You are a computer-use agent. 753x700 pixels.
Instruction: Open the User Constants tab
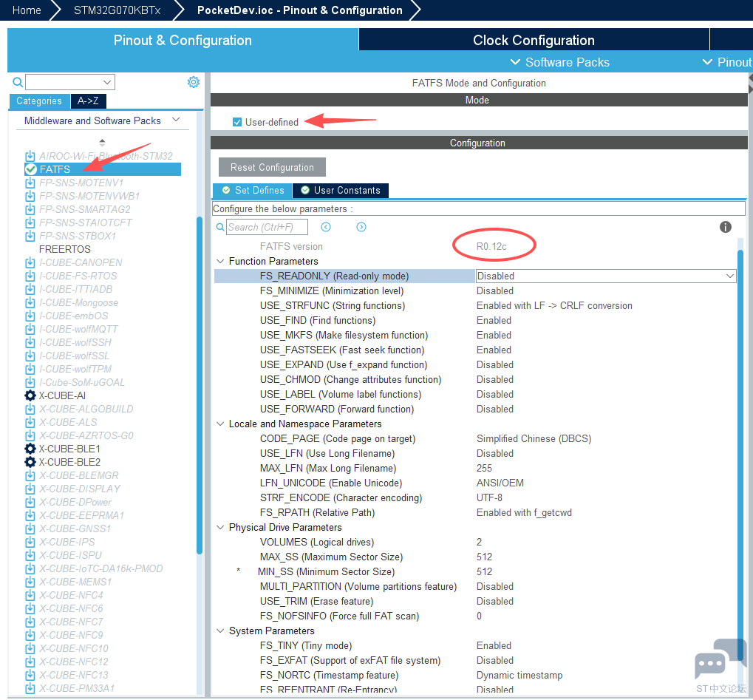click(x=341, y=190)
